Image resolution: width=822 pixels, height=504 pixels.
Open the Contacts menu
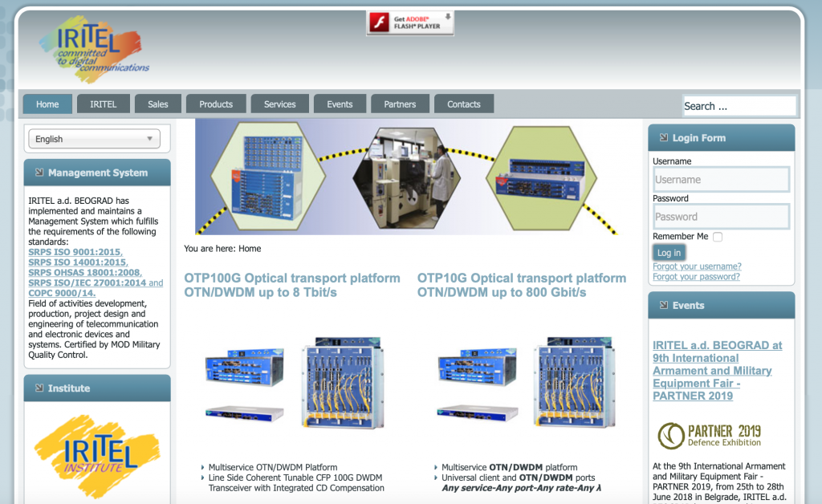click(x=464, y=104)
